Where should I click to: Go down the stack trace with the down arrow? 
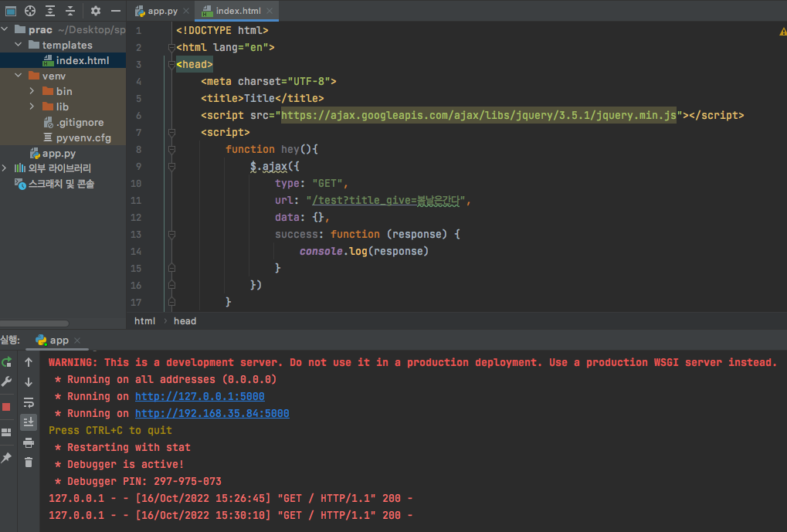pyautogui.click(x=29, y=382)
